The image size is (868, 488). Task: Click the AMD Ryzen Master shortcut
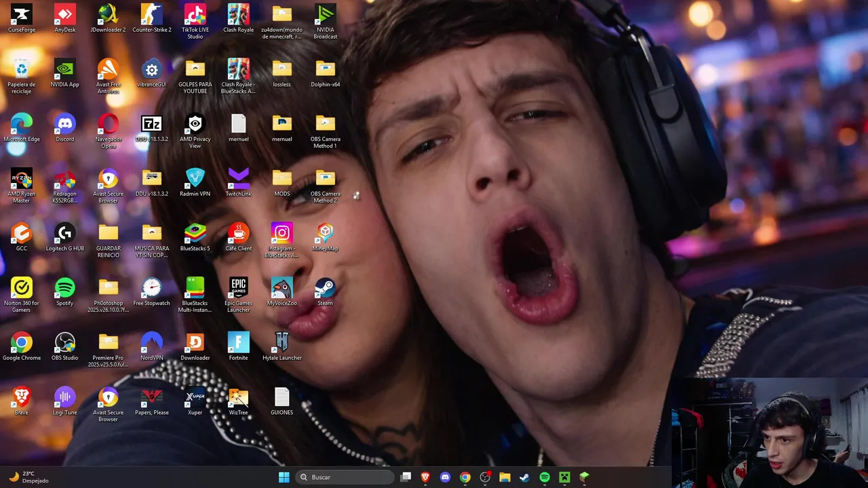pos(22,186)
